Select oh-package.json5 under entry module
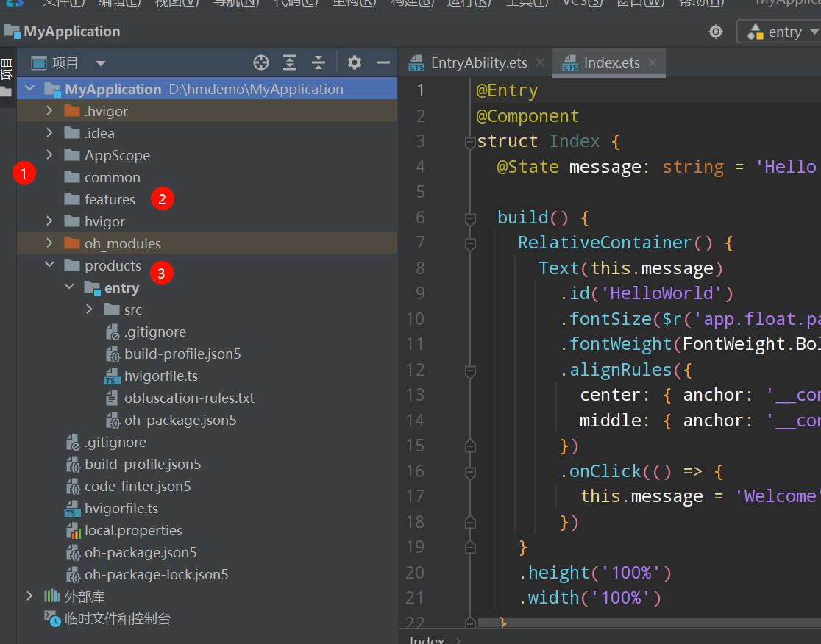This screenshot has height=644, width=821. [x=180, y=420]
